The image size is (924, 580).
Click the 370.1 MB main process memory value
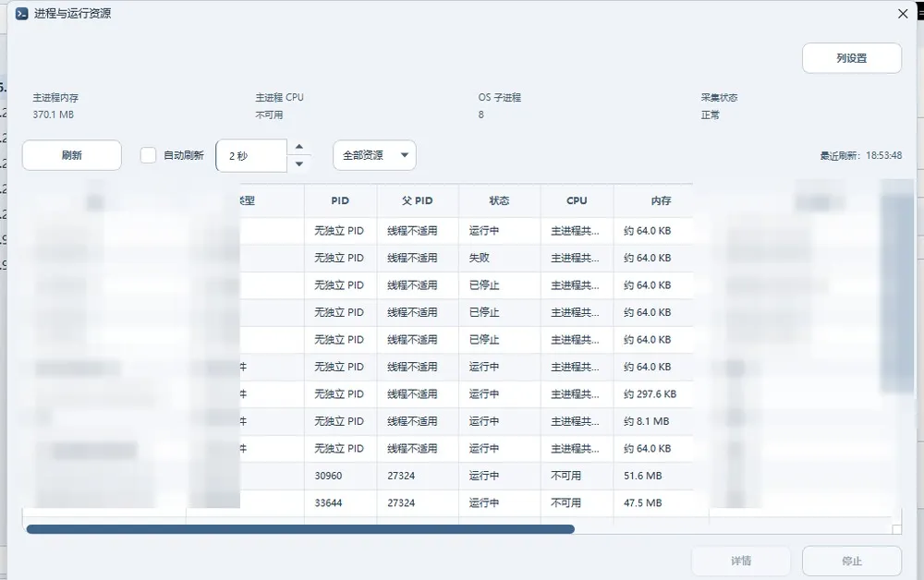[x=53, y=115]
